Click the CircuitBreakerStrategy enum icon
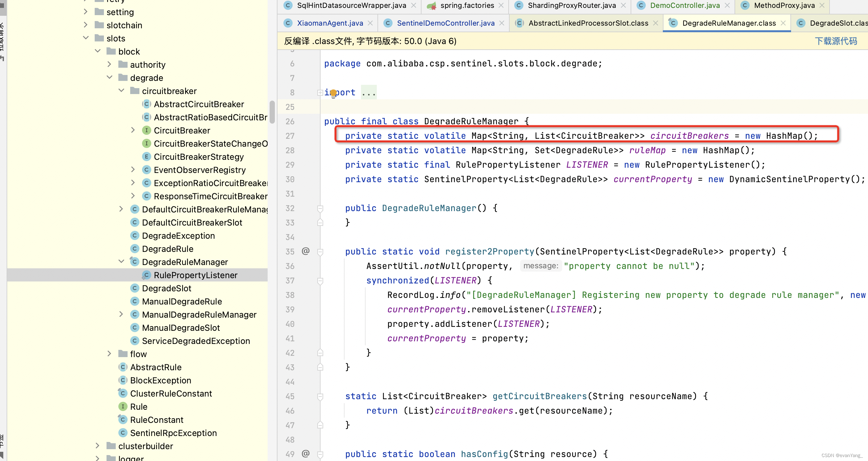This screenshot has height=461, width=868. point(146,157)
